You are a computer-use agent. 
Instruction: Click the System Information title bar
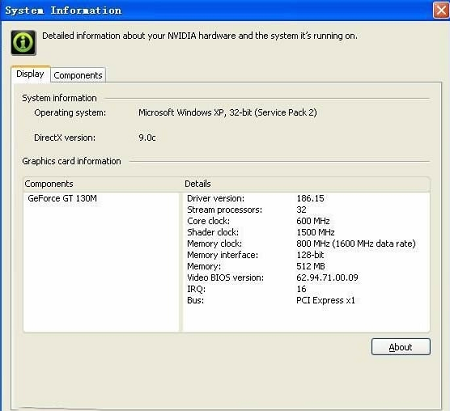tap(217, 10)
